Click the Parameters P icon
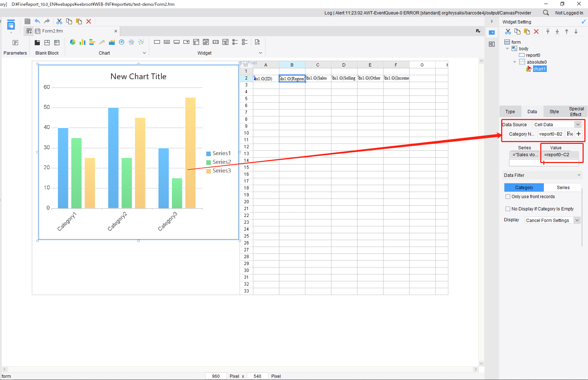This screenshot has height=380, width=588. (x=15, y=43)
